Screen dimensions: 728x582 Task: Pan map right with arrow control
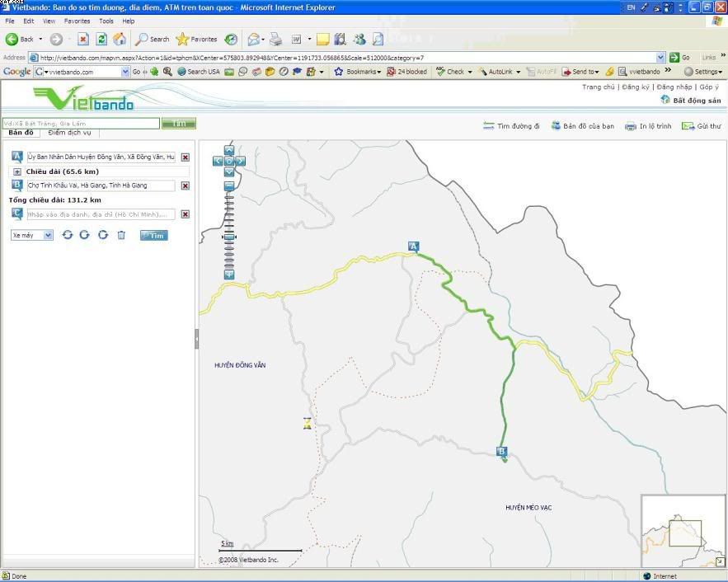[240, 161]
